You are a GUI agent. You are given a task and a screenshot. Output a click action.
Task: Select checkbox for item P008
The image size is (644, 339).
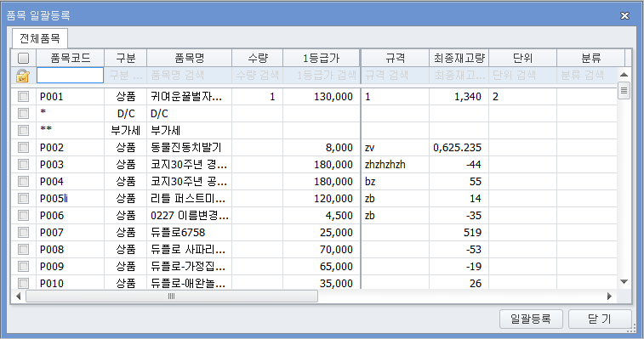click(24, 250)
